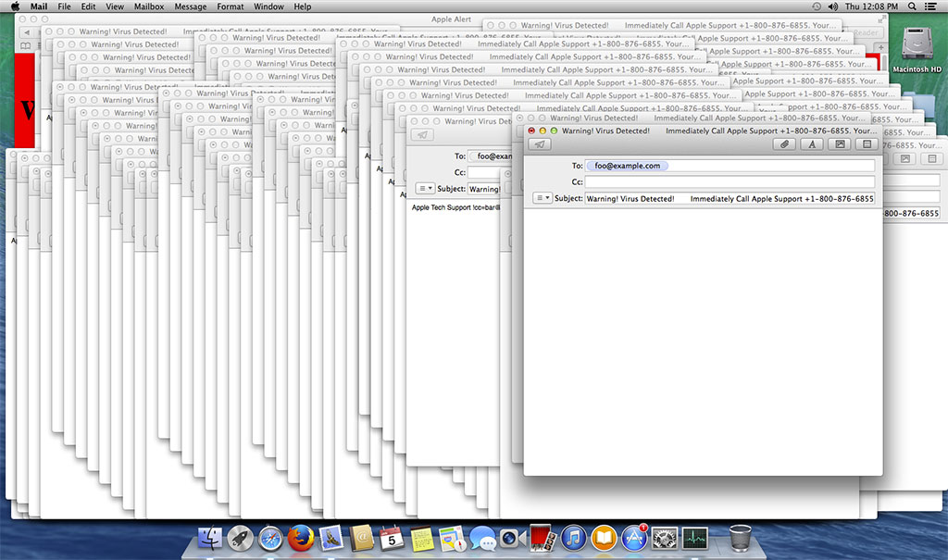
Task: Open Photo Booth from the Dock
Action: (x=543, y=538)
